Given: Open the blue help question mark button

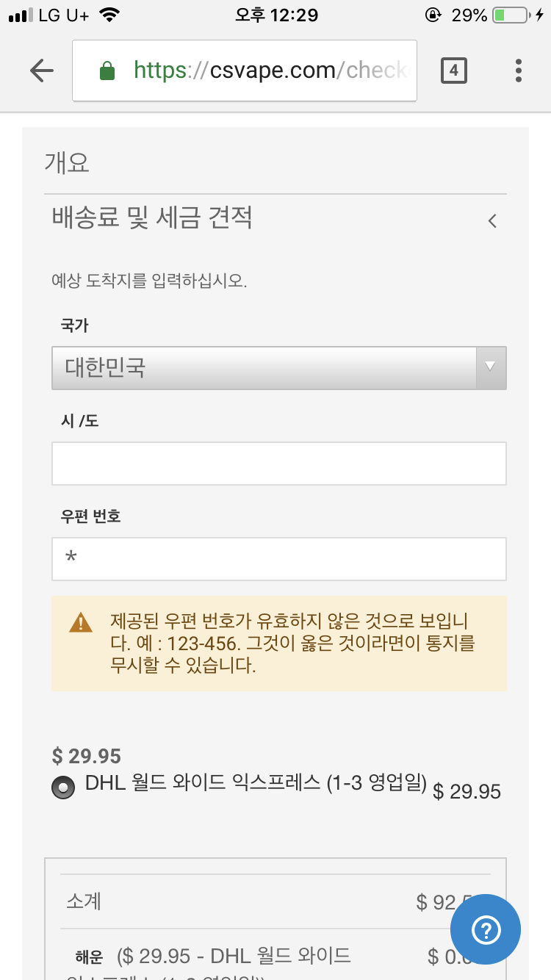Looking at the screenshot, I should (x=486, y=929).
